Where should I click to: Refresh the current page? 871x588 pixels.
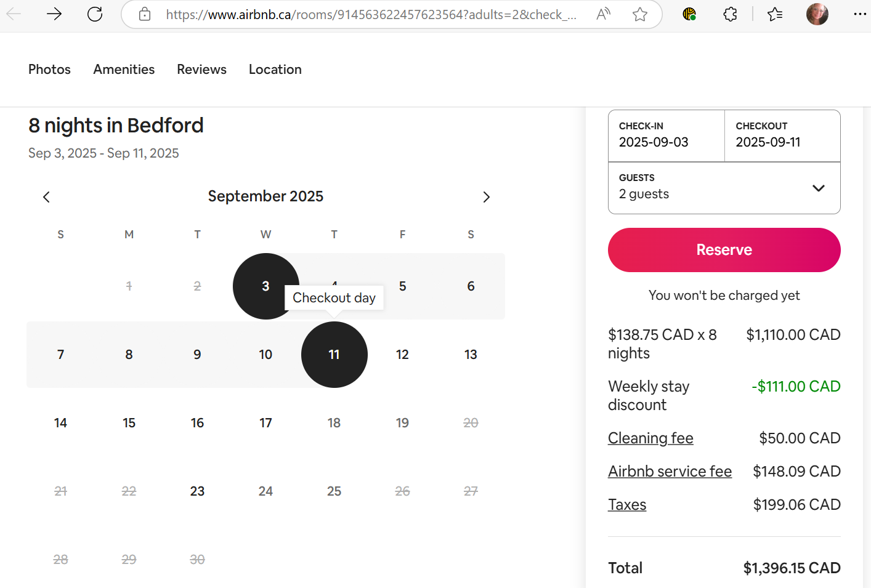(95, 14)
